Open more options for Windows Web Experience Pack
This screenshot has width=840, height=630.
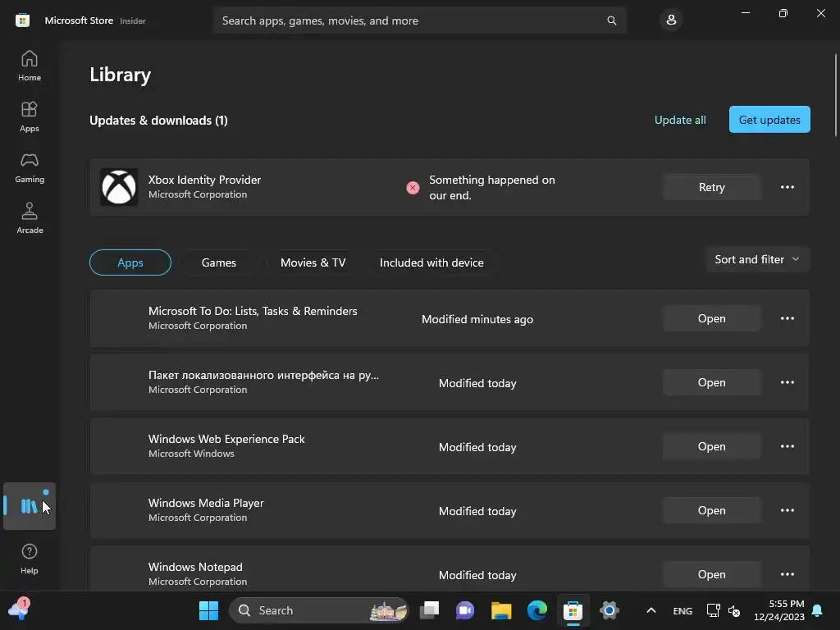coord(787,446)
